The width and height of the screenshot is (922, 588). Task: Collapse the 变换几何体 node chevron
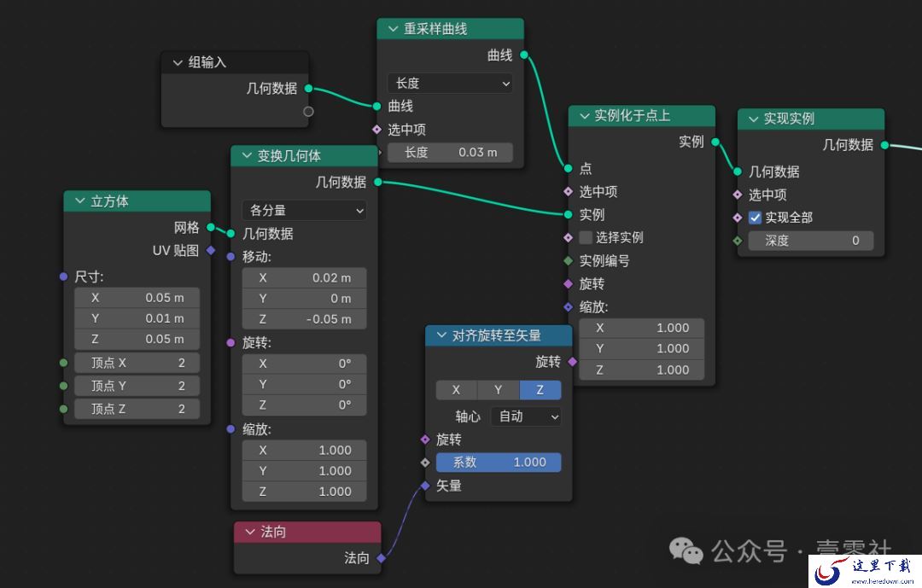coord(247,156)
